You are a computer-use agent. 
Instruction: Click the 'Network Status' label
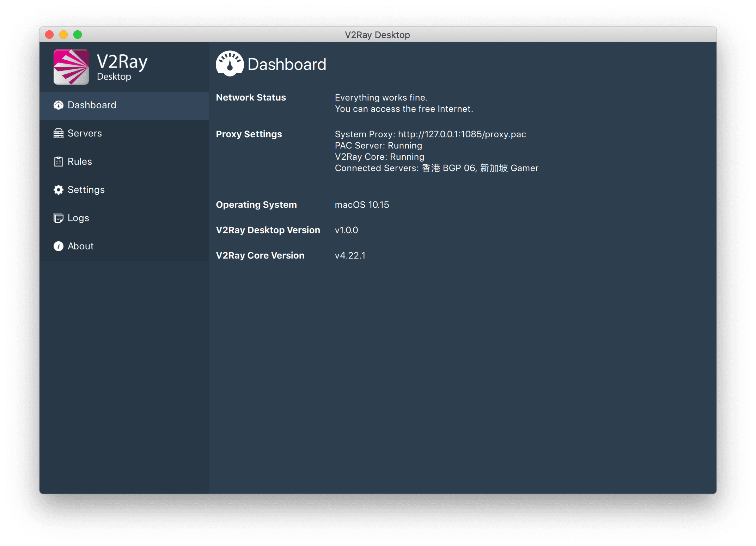click(x=251, y=98)
